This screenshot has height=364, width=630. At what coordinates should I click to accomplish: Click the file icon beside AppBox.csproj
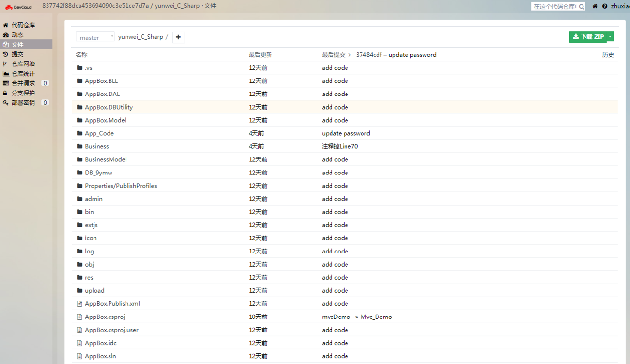point(79,317)
